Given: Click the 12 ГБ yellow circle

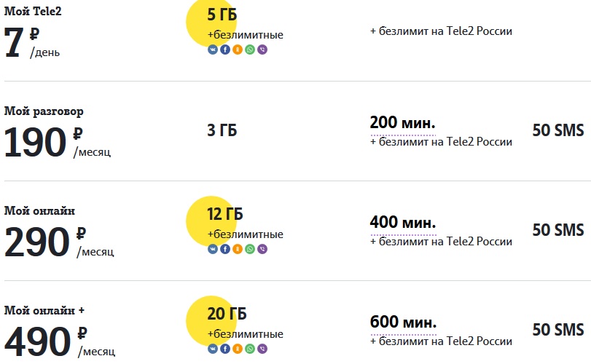Looking at the screenshot, I should tap(211, 221).
